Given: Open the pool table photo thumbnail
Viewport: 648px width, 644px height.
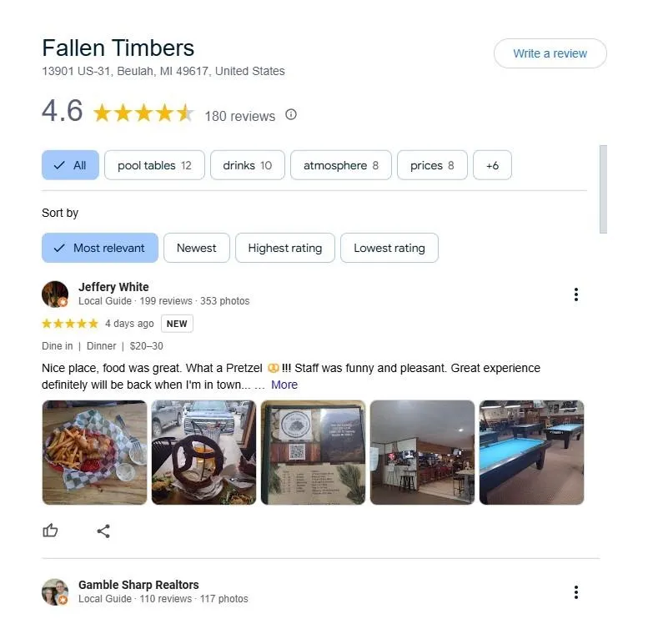Looking at the screenshot, I should (531, 452).
